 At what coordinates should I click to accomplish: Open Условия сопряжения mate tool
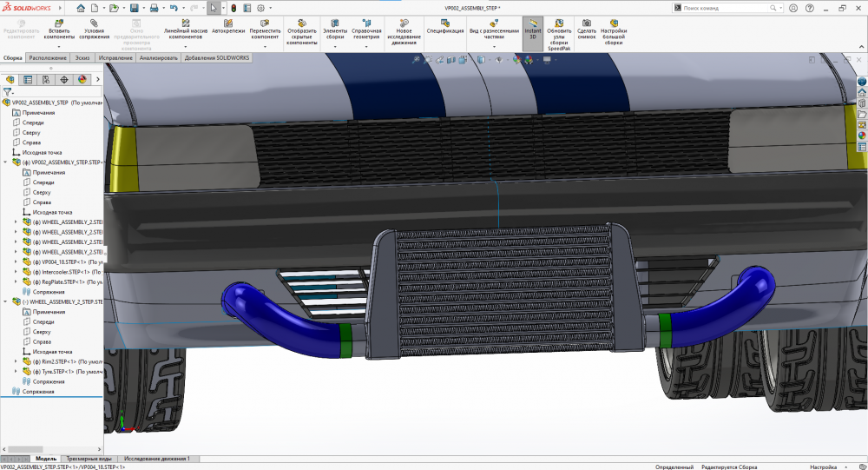click(x=94, y=23)
